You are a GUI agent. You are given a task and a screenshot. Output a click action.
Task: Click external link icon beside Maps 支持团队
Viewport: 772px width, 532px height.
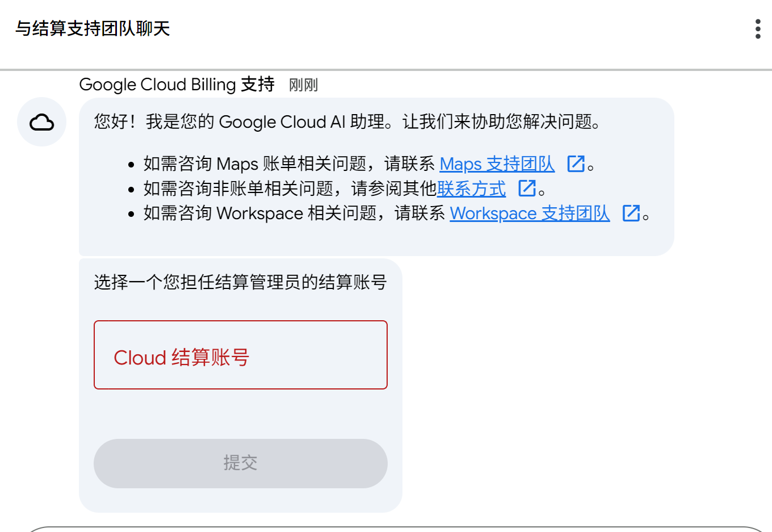click(x=576, y=164)
